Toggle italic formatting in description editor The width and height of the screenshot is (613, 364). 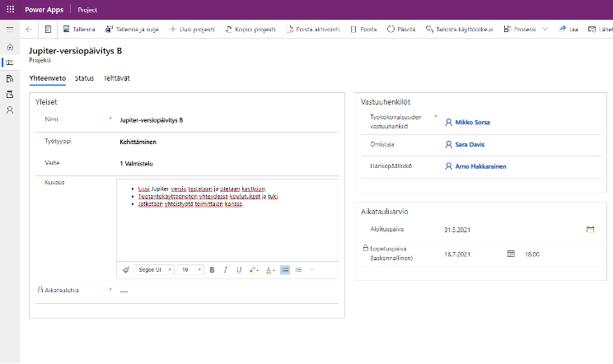pos(226,269)
